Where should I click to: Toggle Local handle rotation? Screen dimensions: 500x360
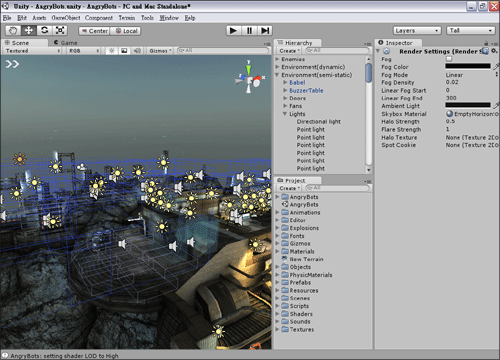pos(126,31)
